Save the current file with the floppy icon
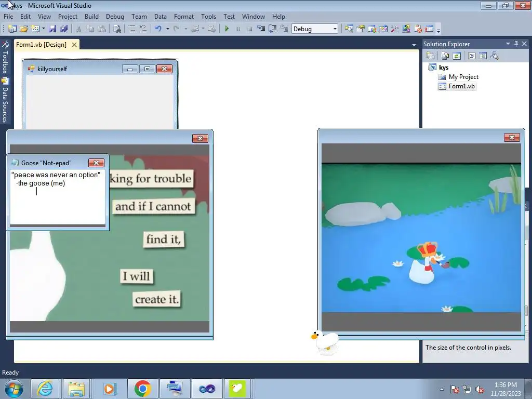Viewport: 532px width, 399px height. pos(52,29)
